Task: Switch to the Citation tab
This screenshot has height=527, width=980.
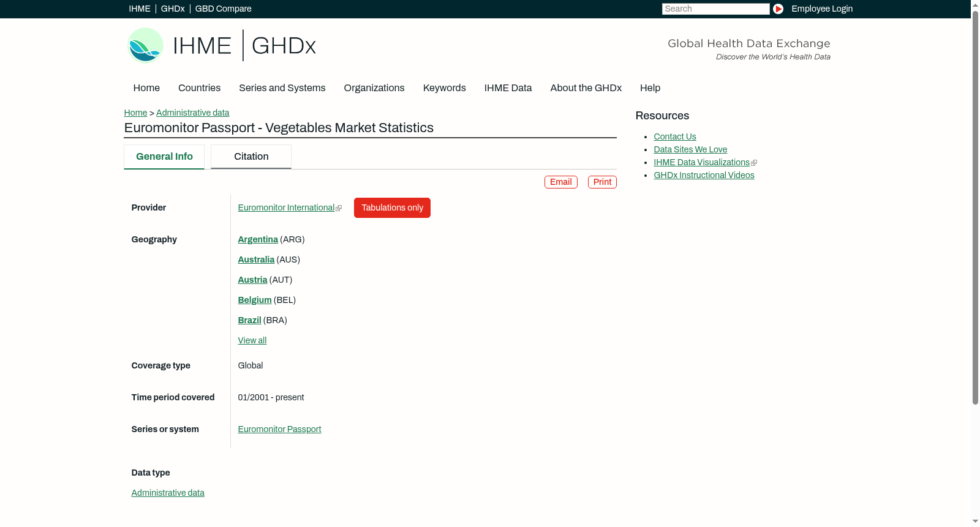Action: [251, 157]
